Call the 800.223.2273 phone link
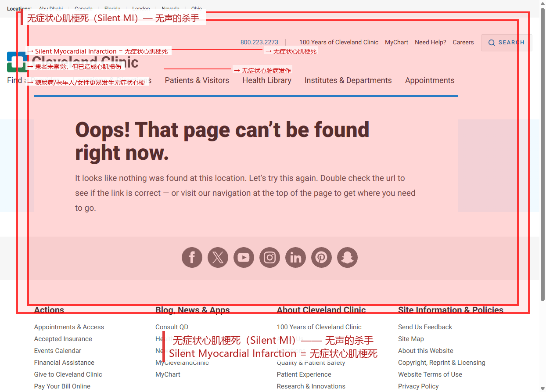Viewport: 546px width, 392px height. [259, 43]
